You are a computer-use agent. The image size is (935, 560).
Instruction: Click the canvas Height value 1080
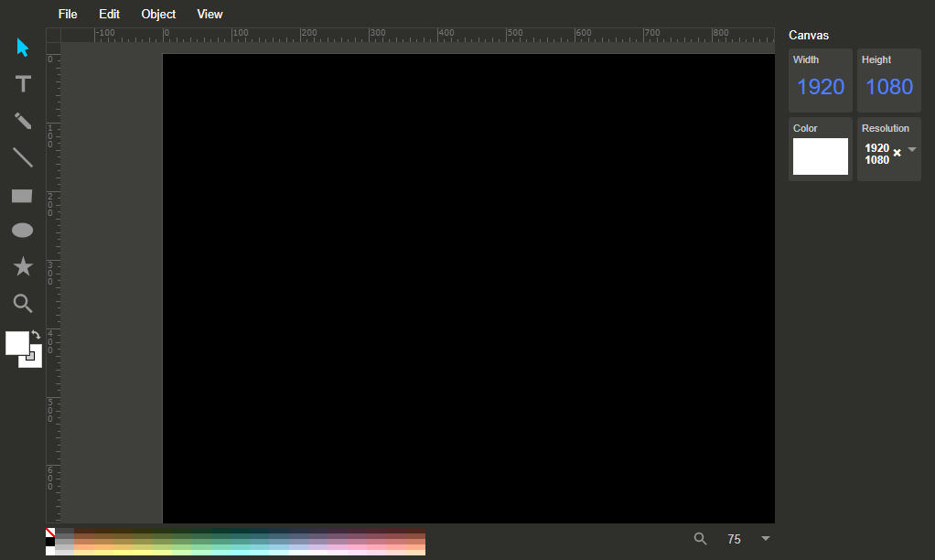tap(889, 87)
